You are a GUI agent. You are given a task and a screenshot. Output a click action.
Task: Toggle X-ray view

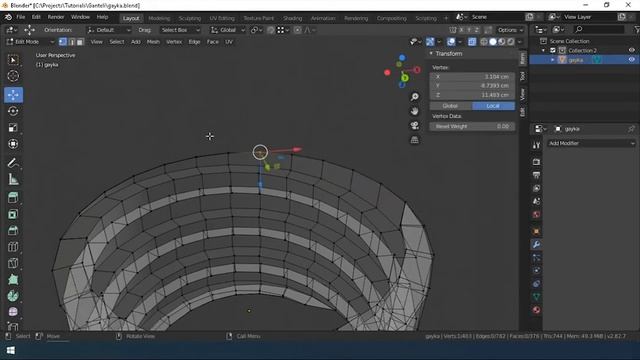click(472, 42)
